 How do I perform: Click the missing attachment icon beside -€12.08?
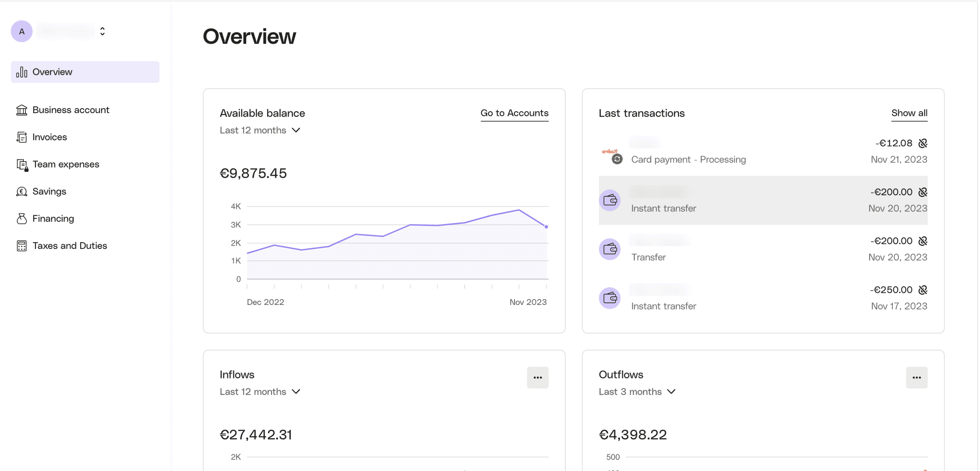[923, 143]
